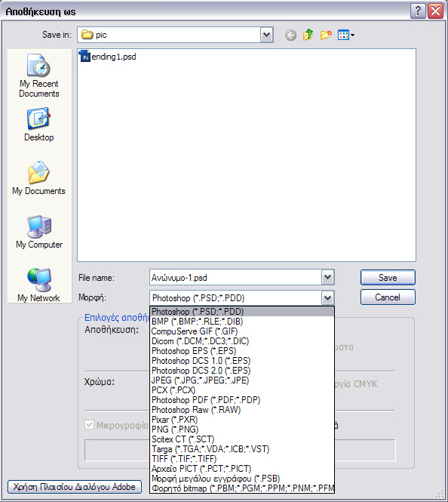The width and height of the screenshot is (448, 502).
Task: Go up one folder level
Action: click(x=308, y=35)
